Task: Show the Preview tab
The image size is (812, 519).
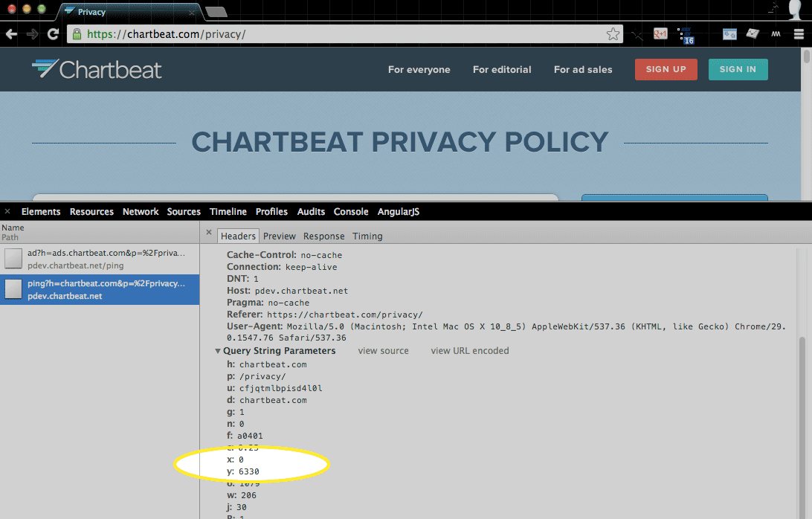Action: (x=279, y=236)
